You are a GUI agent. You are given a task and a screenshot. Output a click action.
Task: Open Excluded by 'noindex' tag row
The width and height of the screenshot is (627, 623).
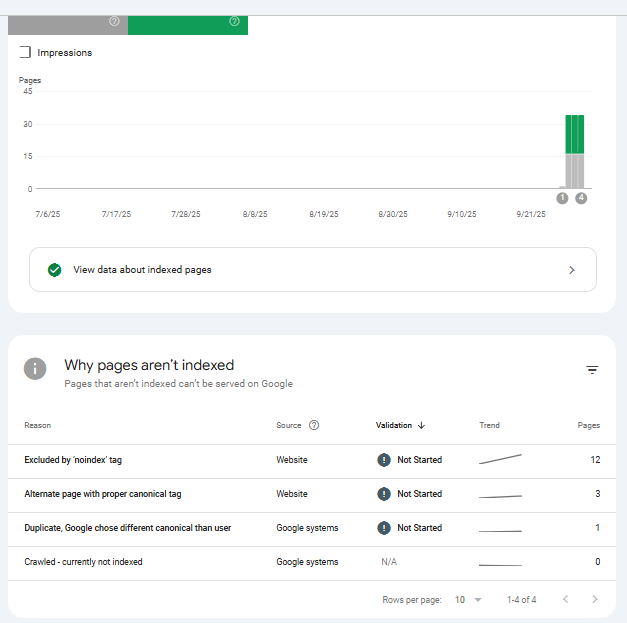click(x=73, y=460)
